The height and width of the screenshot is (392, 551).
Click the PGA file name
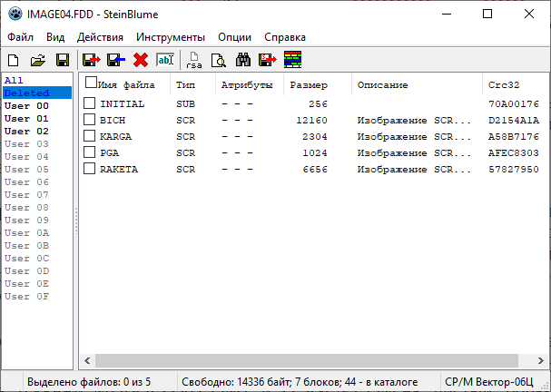pyautogui.click(x=109, y=152)
